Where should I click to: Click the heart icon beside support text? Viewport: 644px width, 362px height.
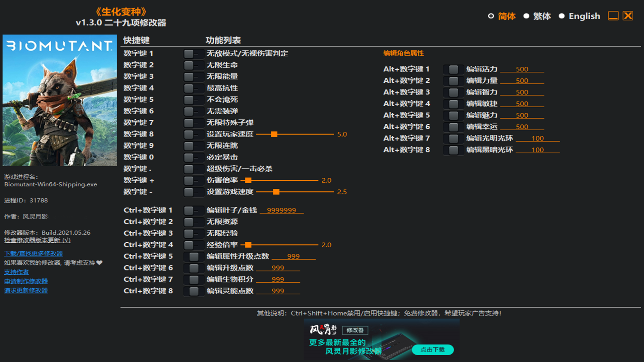point(99,263)
